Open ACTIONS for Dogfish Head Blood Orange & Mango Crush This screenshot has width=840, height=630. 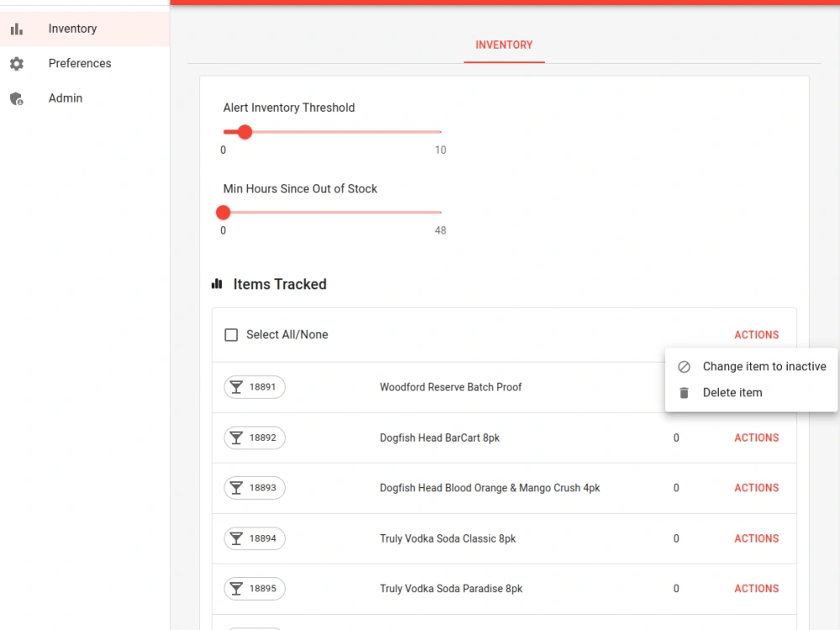pyautogui.click(x=757, y=487)
